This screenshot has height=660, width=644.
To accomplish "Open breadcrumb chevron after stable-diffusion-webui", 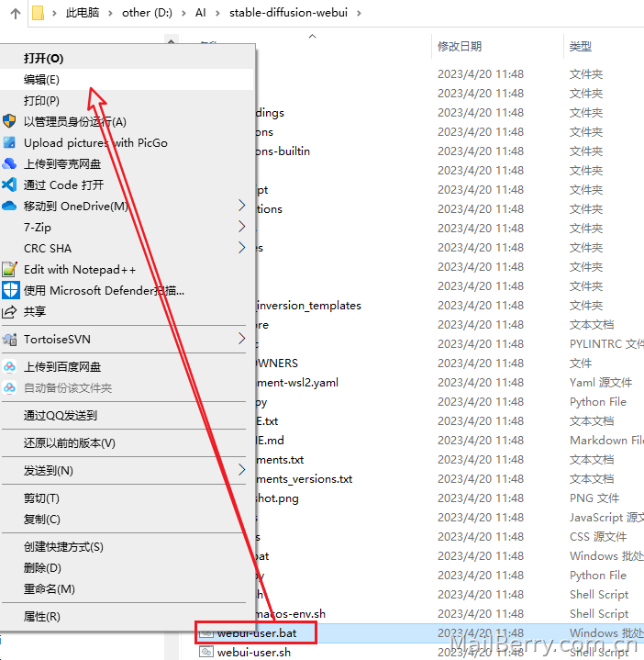I will pyautogui.click(x=359, y=14).
